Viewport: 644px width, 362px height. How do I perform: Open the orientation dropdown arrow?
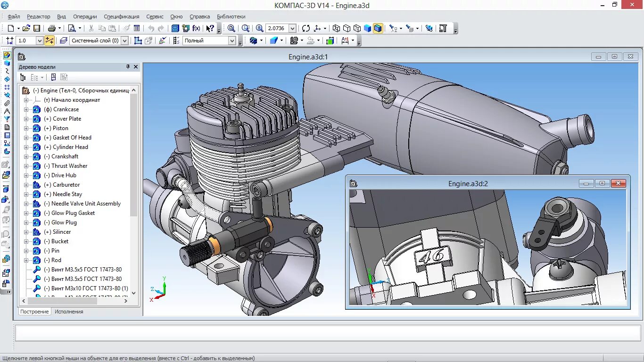(x=325, y=28)
